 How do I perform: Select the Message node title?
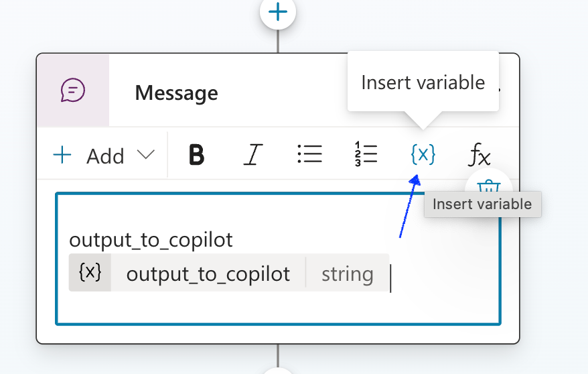pyautogui.click(x=176, y=92)
